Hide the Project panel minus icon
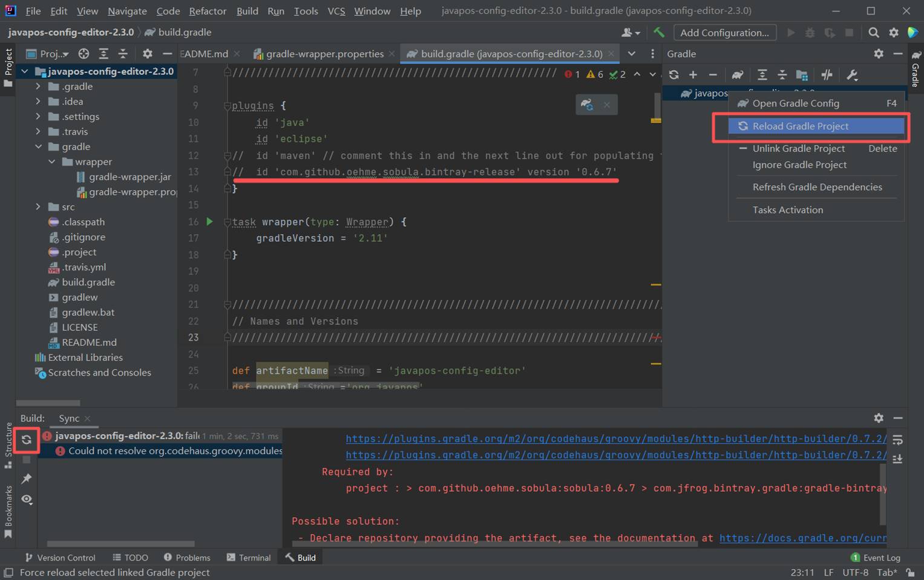The height and width of the screenshot is (580, 924). click(x=167, y=54)
